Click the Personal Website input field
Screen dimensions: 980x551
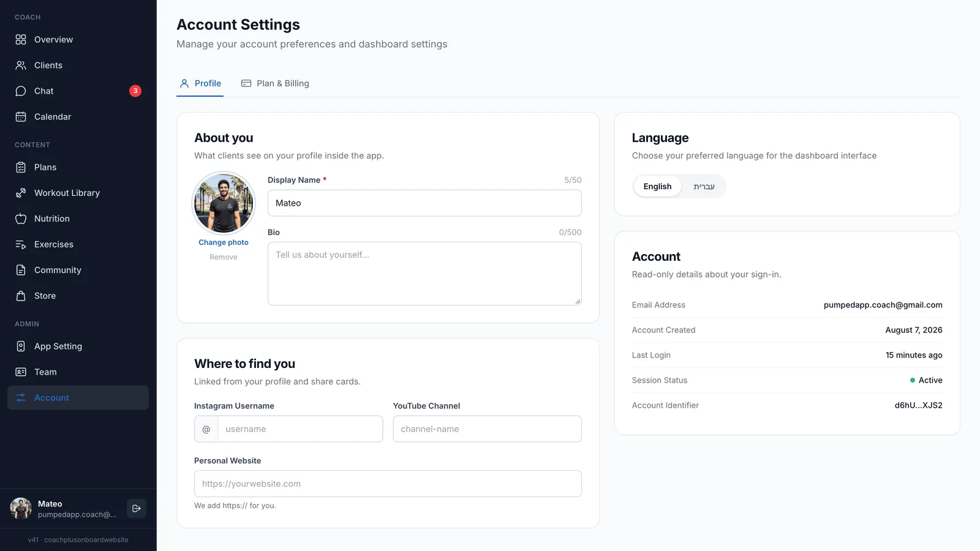pyautogui.click(x=388, y=484)
